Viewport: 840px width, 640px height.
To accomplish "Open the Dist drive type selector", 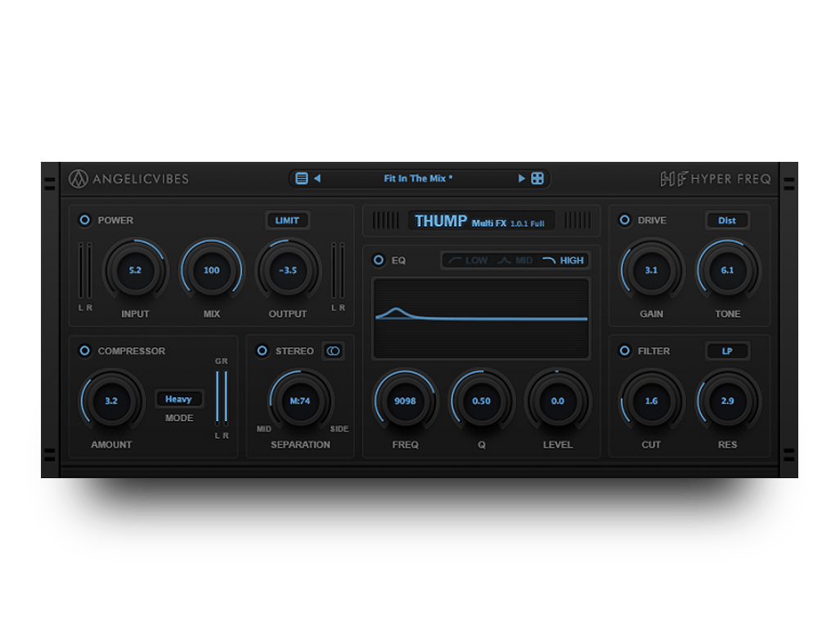I will tap(727, 220).
